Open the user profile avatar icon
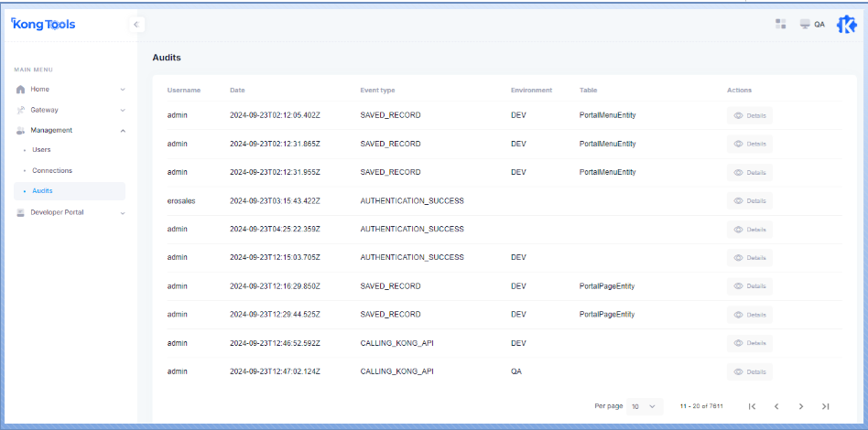 (846, 24)
